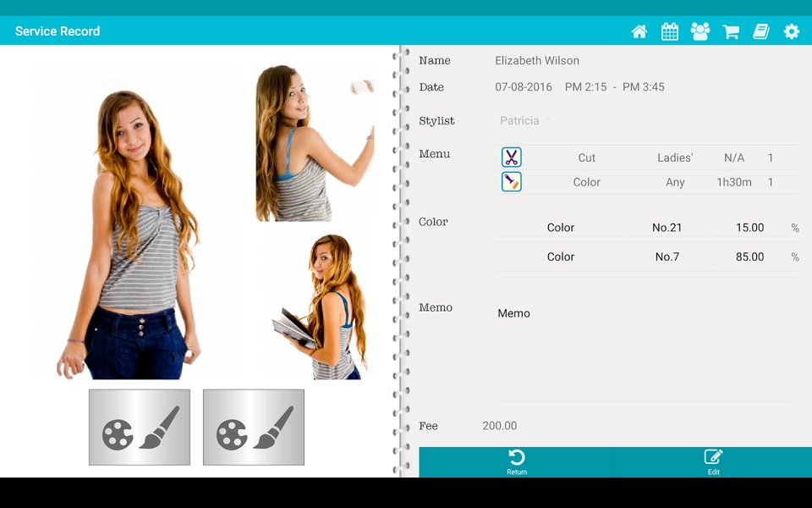This screenshot has height=508, width=812.
Task: Open the shopping cart icon
Action: pyautogui.click(x=731, y=31)
